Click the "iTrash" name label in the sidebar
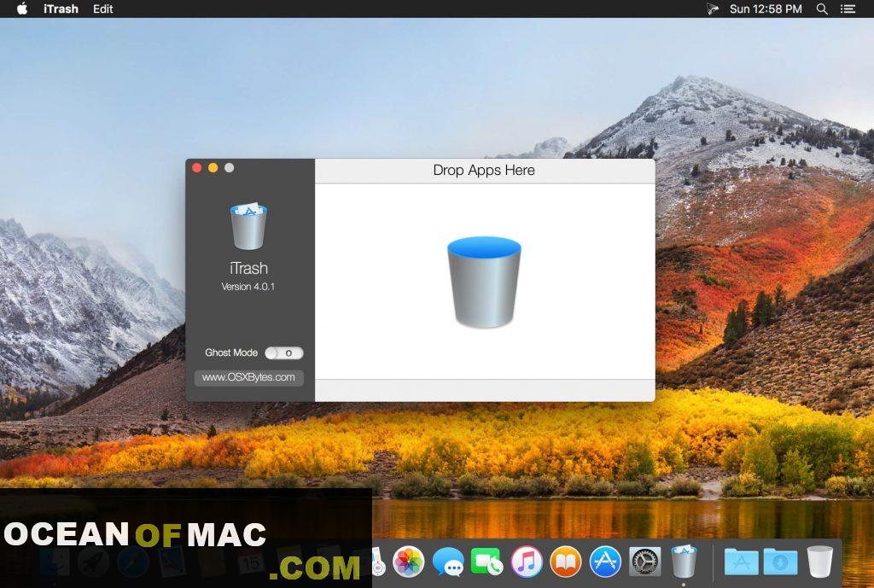Screen dimensions: 874x588 point(248,268)
